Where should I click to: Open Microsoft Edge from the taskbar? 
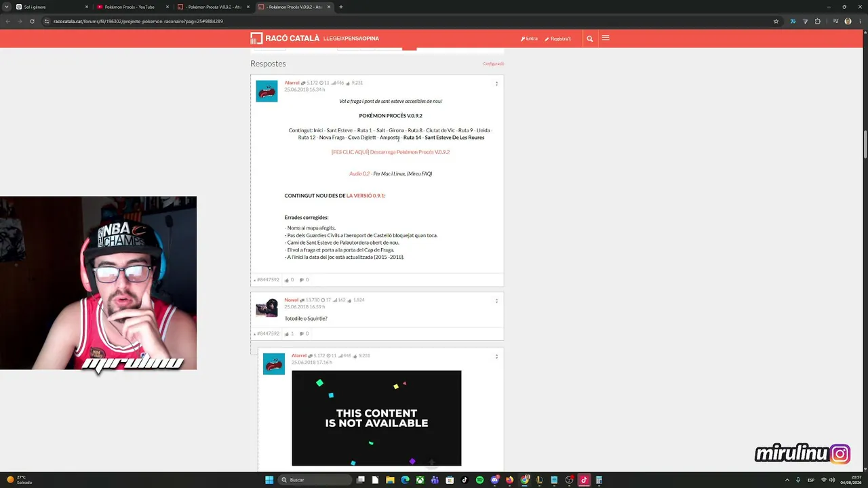click(x=405, y=480)
